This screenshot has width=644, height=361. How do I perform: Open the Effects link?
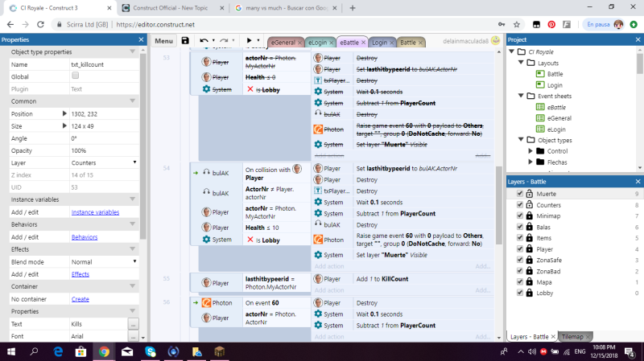[x=80, y=274]
